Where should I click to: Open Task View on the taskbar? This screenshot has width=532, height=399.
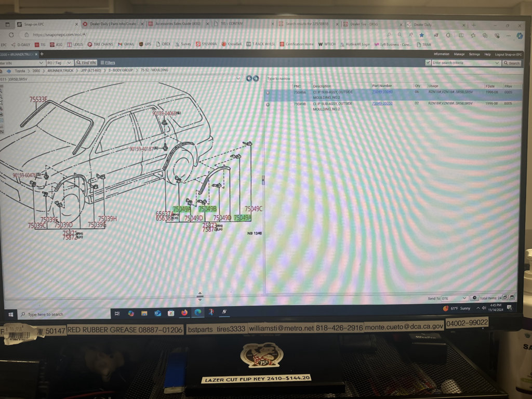(117, 313)
